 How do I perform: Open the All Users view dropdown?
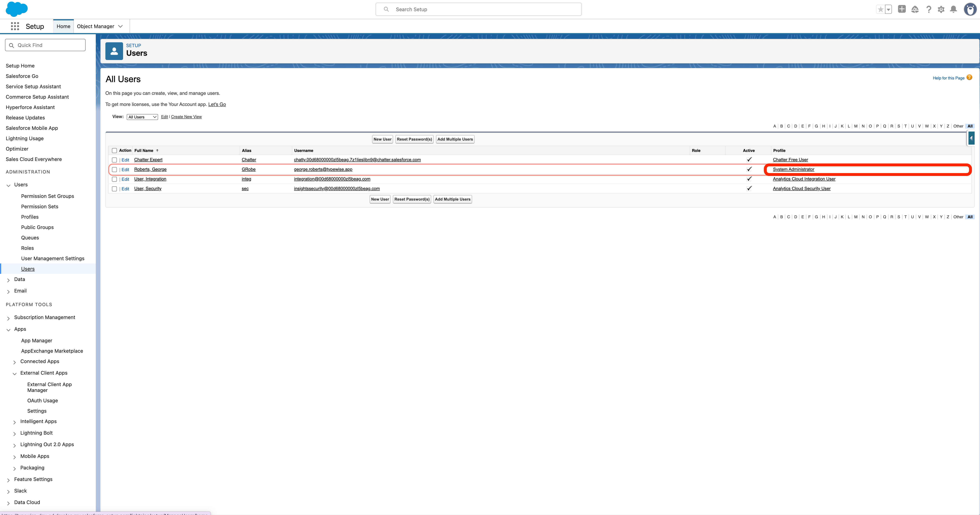click(142, 117)
